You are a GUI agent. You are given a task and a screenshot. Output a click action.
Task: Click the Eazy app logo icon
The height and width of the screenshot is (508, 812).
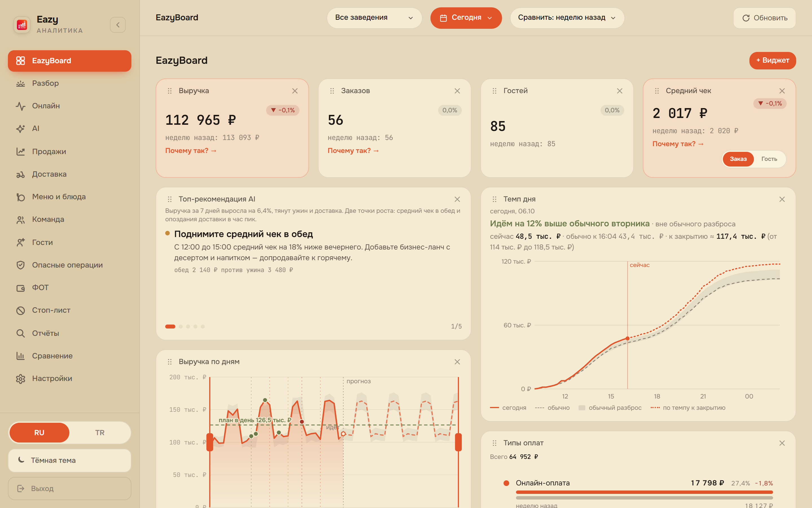pos(22,25)
